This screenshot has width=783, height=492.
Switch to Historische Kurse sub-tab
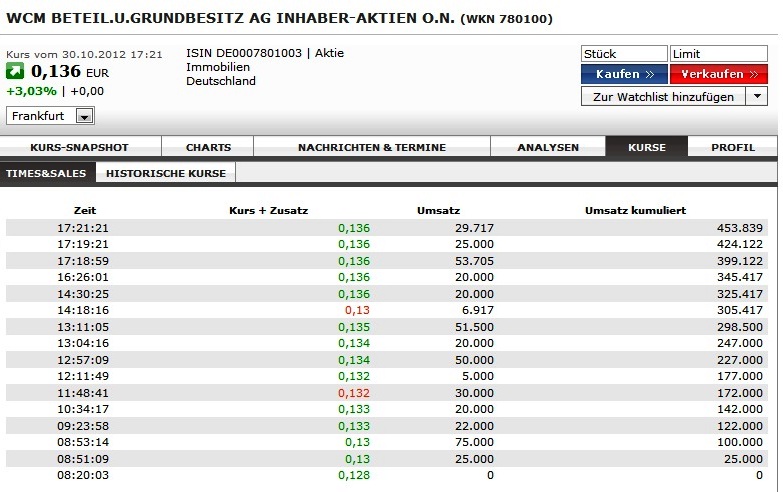pos(166,173)
